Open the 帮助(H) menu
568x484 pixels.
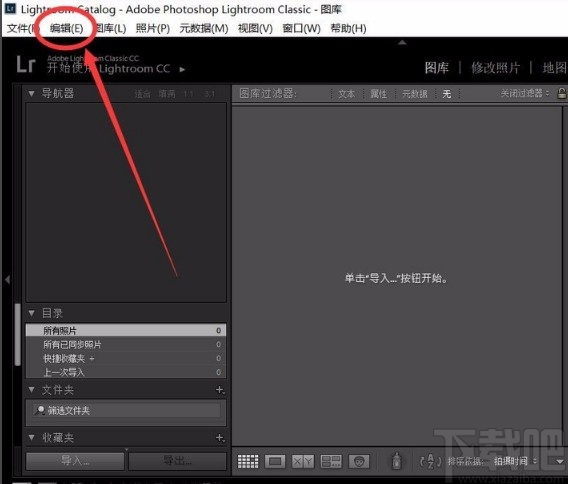[348, 28]
